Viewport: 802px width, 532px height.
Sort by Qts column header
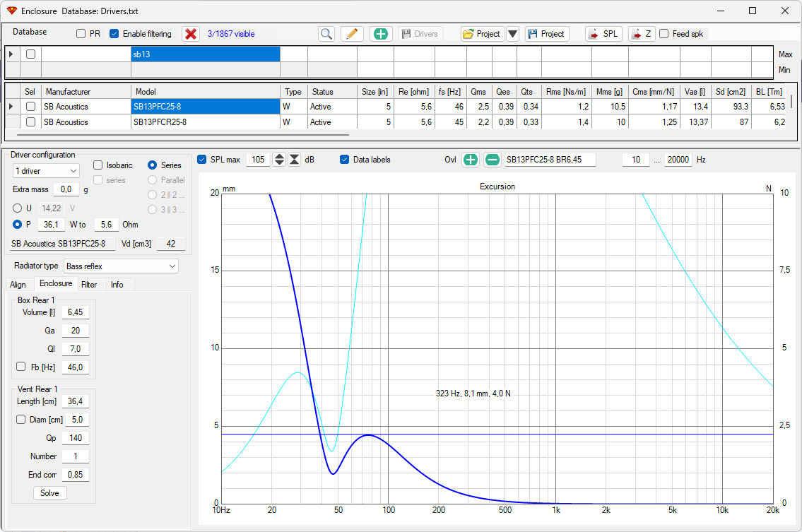pos(527,92)
